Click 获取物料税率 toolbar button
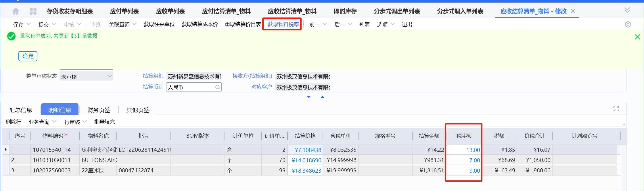Screen dimensions: 644x191 click(x=283, y=24)
